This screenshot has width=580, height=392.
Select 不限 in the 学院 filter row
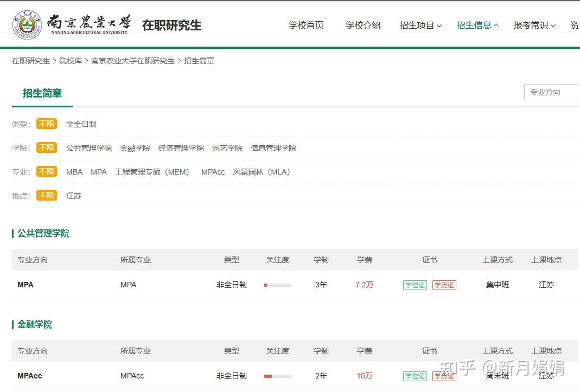(47, 147)
